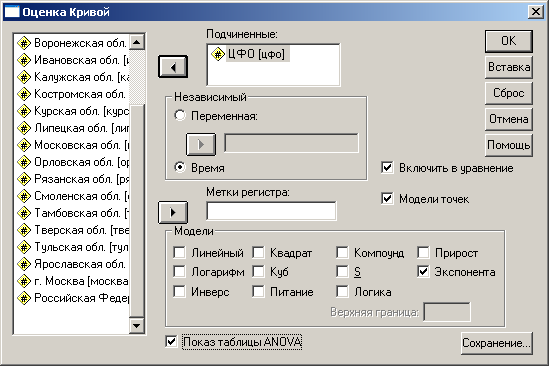This screenshot has height=366, width=549.
Task: Select the Костромская обл. variable icon
Action: pyautogui.click(x=24, y=95)
